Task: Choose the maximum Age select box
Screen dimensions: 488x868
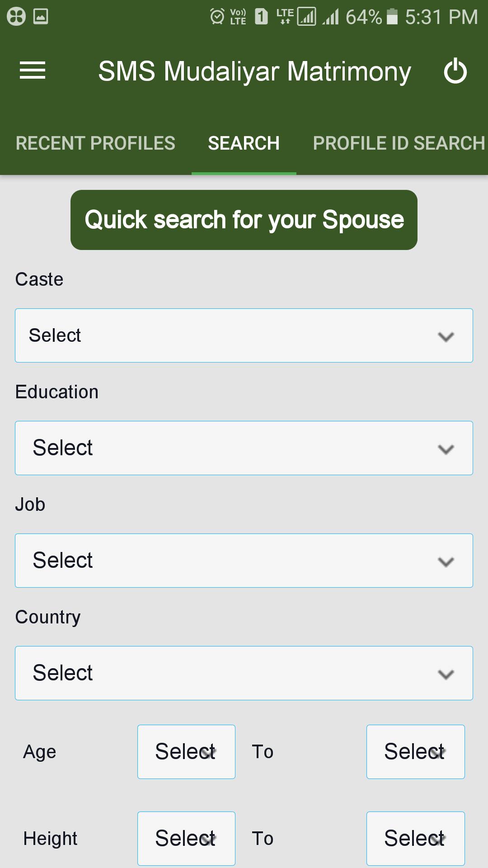Action: tap(416, 752)
